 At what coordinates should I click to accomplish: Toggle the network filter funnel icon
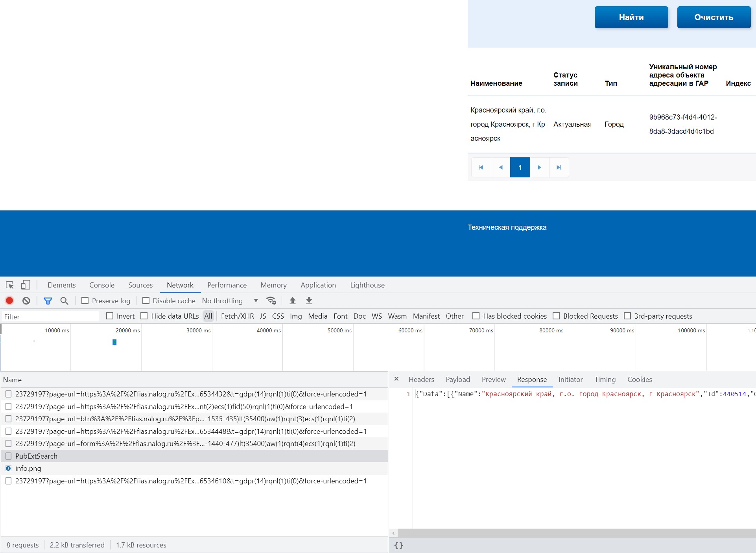pos(48,301)
